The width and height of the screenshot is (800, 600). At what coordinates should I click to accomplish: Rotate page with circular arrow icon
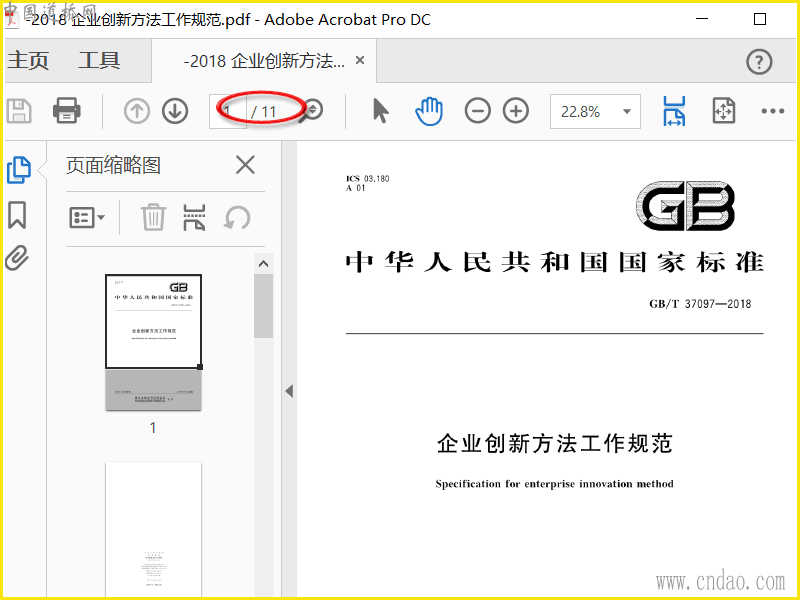pos(237,218)
